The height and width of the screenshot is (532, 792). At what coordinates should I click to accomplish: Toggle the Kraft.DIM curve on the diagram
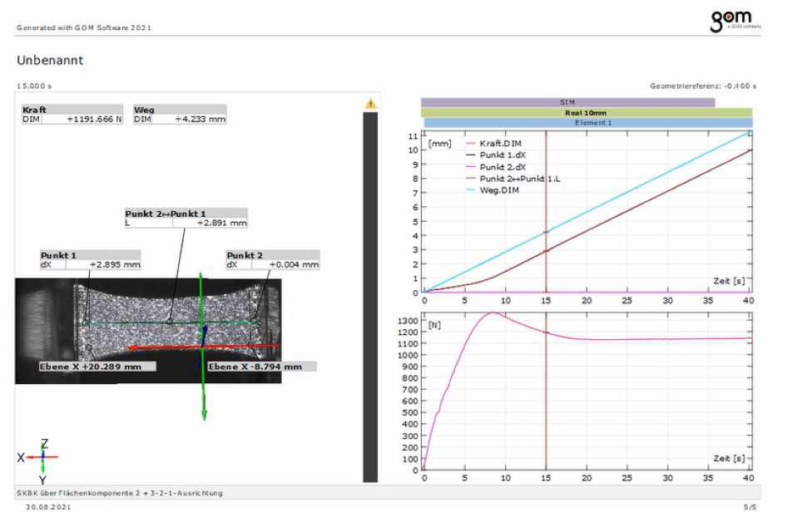coord(497,143)
